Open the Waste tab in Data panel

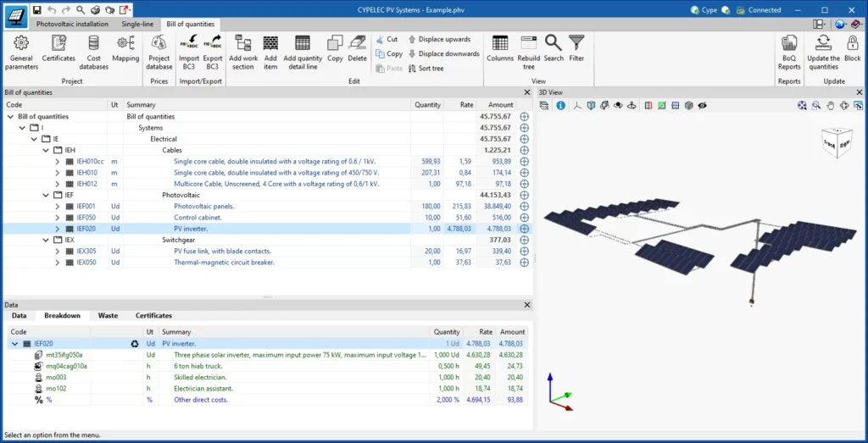click(x=108, y=316)
